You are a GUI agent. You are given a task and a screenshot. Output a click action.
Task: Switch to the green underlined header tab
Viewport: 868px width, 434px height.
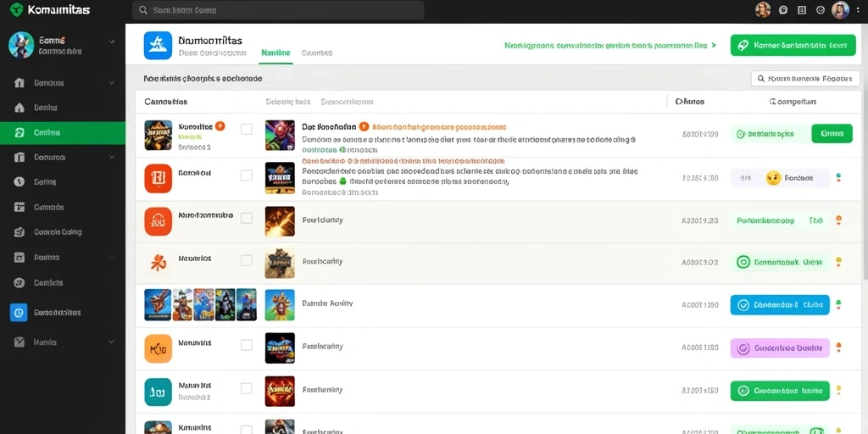click(x=275, y=53)
